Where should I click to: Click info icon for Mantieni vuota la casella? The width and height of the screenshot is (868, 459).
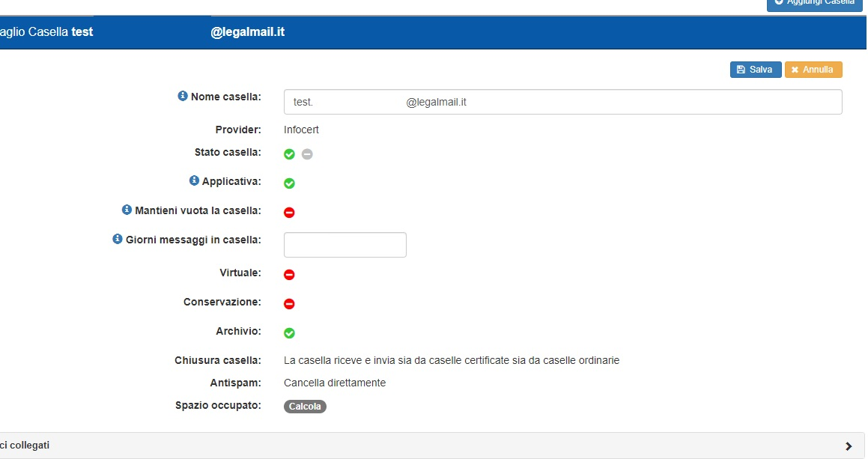click(127, 210)
